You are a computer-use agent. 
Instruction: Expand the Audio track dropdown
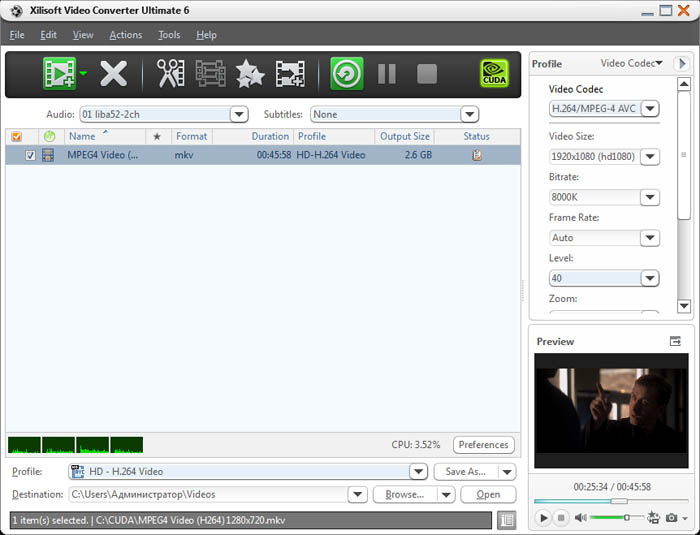click(x=239, y=114)
